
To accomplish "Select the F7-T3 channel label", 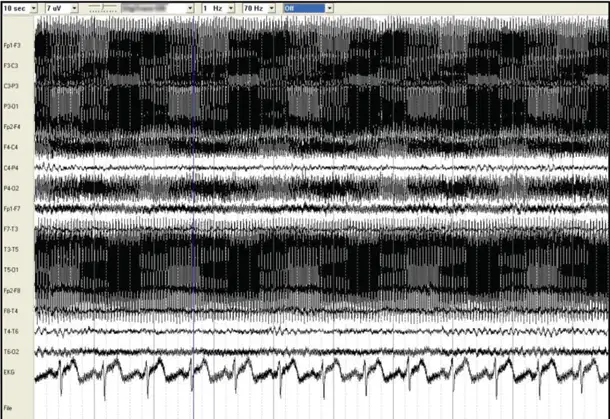I will (11, 229).
